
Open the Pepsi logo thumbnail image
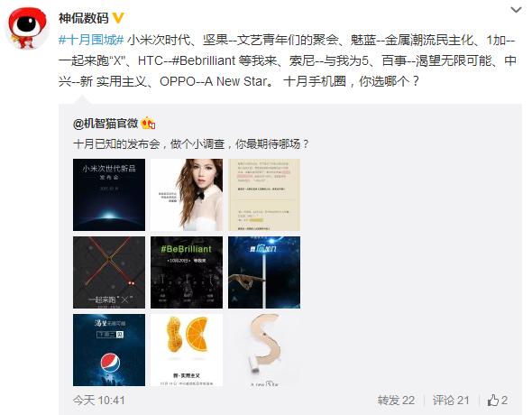click(109, 350)
